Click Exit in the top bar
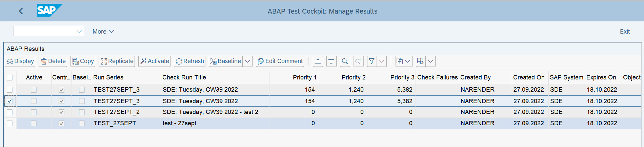 (x=624, y=31)
